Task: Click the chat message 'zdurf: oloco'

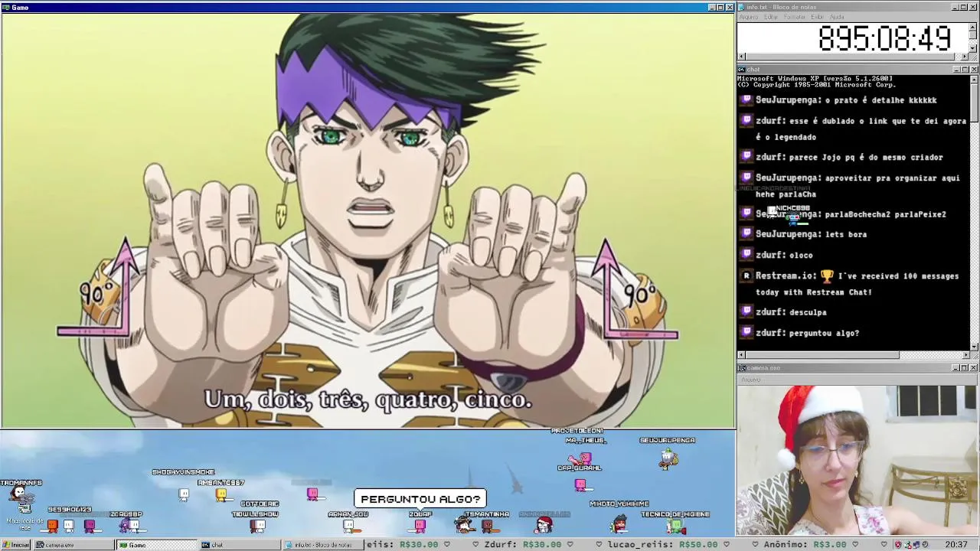Action: tap(784, 255)
